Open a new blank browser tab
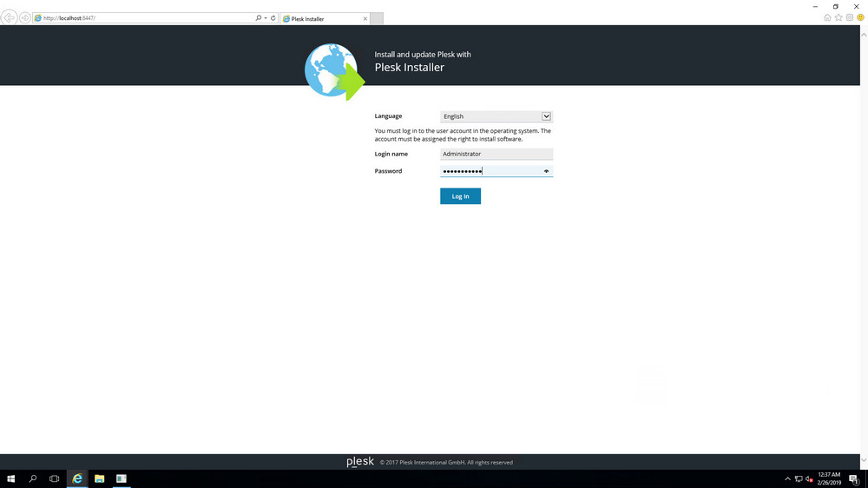 [377, 19]
